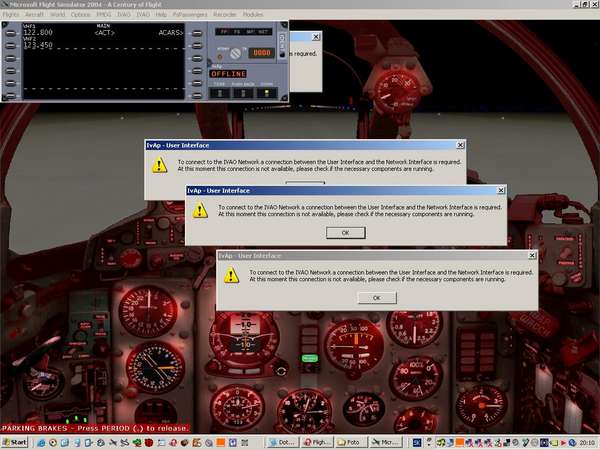Close the rearmost full-width IvAp dialog

point(460,145)
